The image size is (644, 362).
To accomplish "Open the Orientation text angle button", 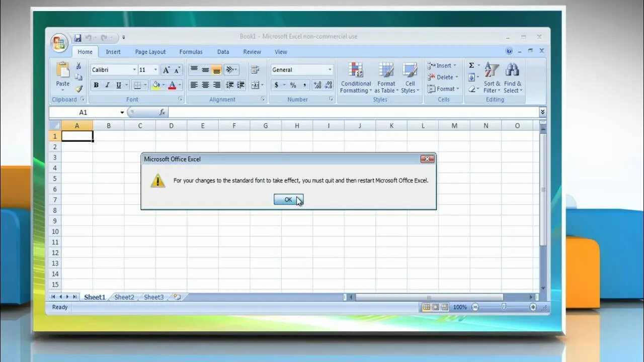I will tap(231, 69).
